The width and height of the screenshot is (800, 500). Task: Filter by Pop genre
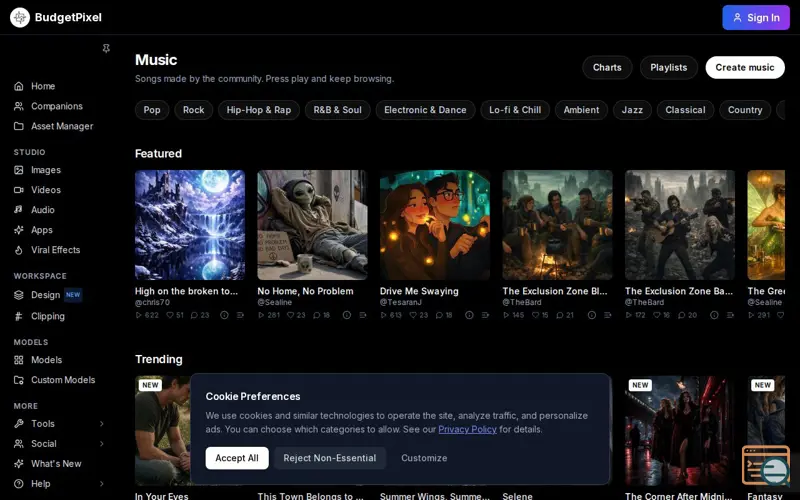tap(152, 110)
